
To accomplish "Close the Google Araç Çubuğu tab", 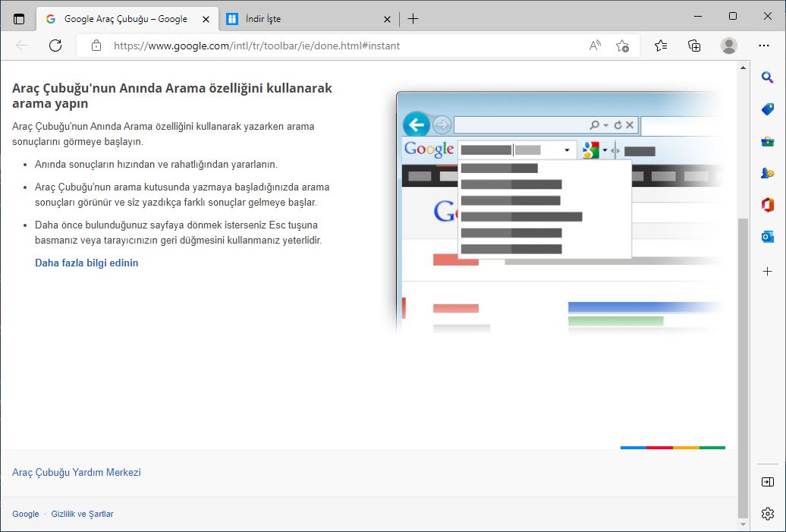I will point(206,19).
